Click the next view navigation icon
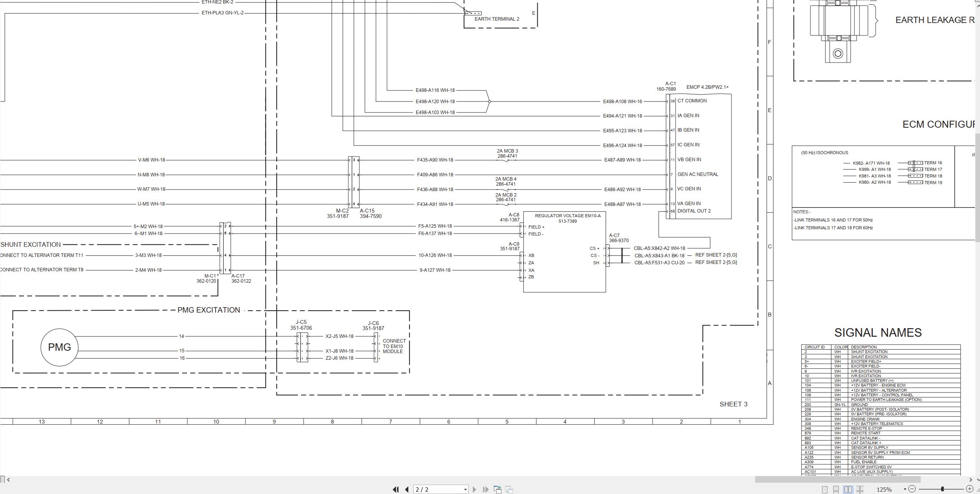 [x=509, y=489]
